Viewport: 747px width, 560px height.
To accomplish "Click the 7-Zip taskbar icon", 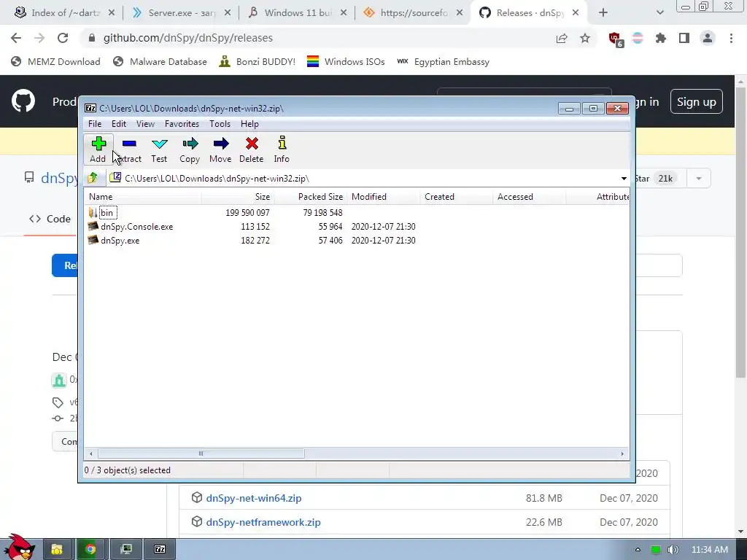I will coord(160,550).
